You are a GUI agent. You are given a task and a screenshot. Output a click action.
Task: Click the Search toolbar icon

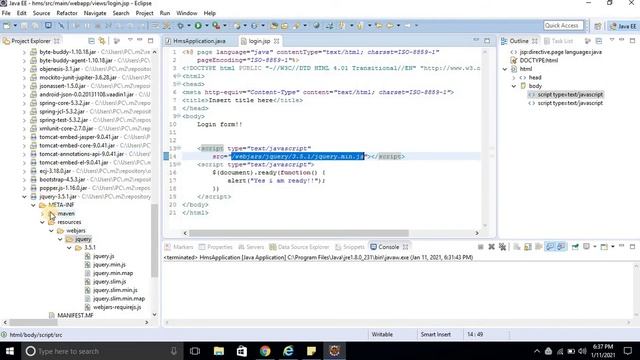pyautogui.click(x=297, y=26)
